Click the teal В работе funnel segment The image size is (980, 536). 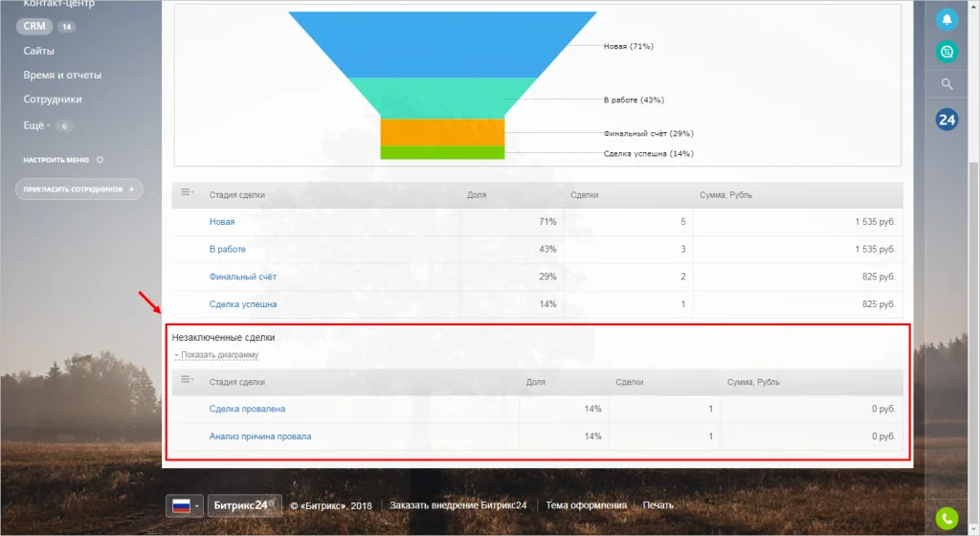coord(442,98)
